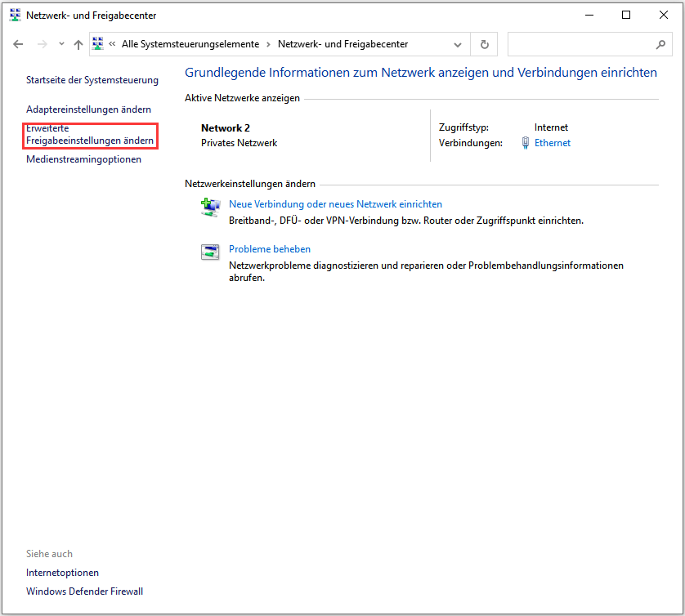Screen dimensions: 685x616
Task: Click inside the search input field
Action: tap(580, 44)
